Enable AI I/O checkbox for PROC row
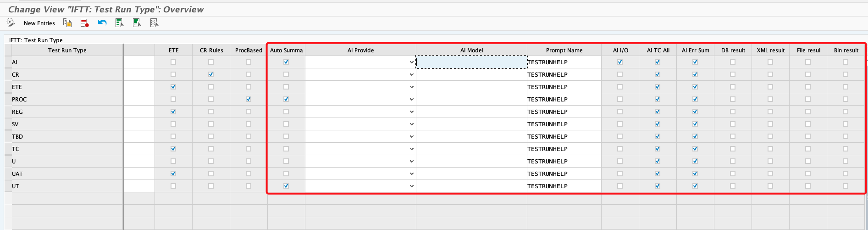This screenshot has width=868, height=230. point(620,99)
